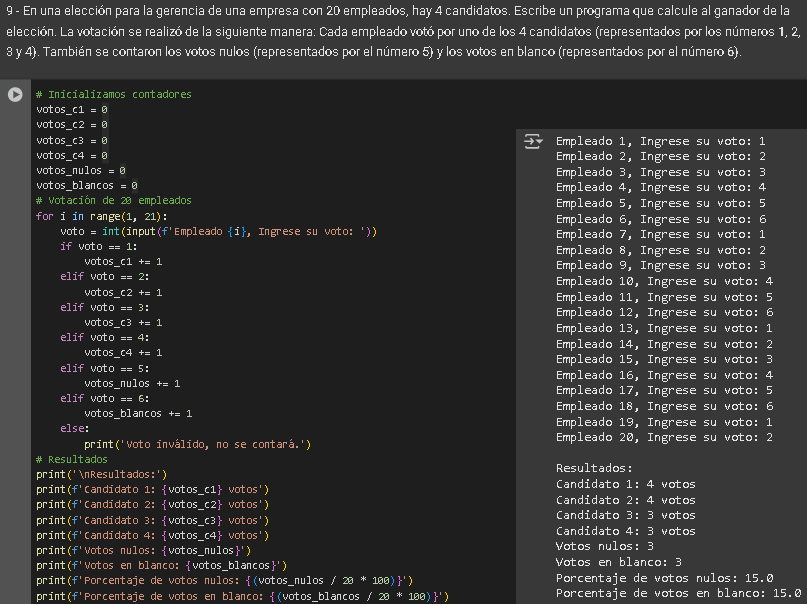Click the print line for 'Candidato 3' in code
The width and height of the screenshot is (807, 604).
click(x=153, y=520)
